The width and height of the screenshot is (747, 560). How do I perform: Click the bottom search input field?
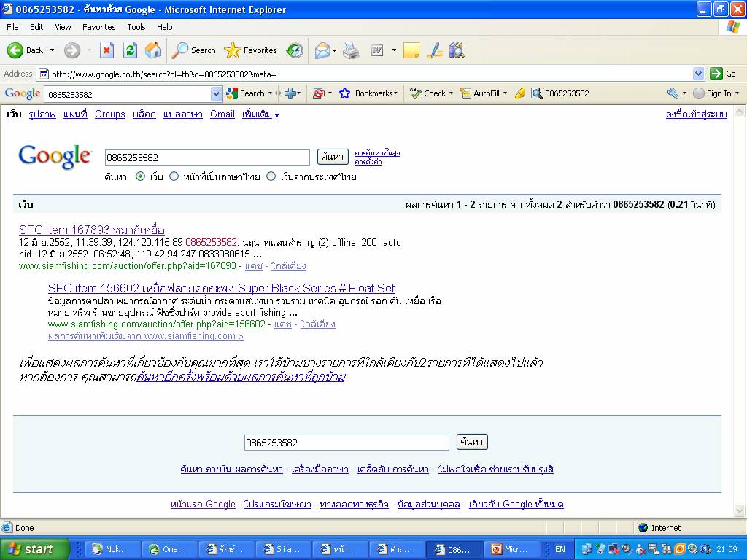347,443
